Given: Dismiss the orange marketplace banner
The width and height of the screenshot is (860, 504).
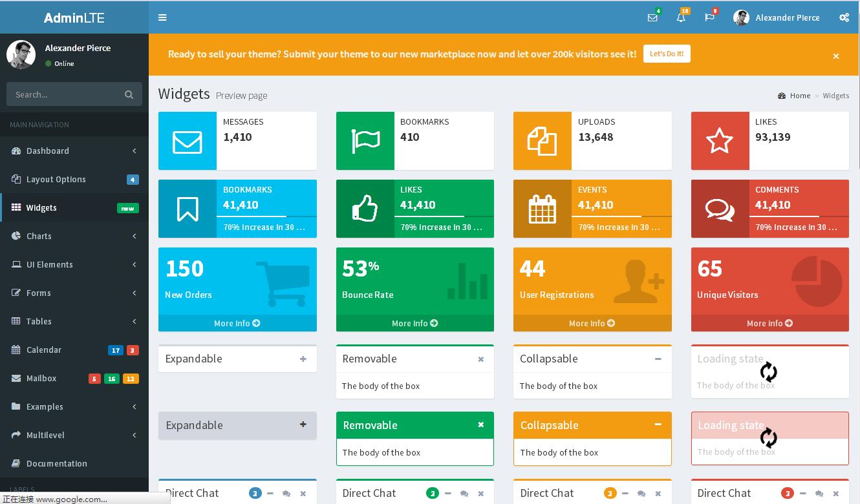Looking at the screenshot, I should coord(835,56).
